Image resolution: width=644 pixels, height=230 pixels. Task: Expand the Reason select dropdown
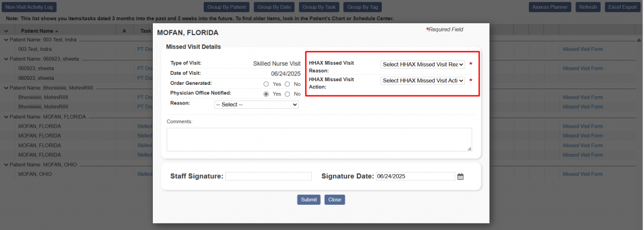click(257, 105)
